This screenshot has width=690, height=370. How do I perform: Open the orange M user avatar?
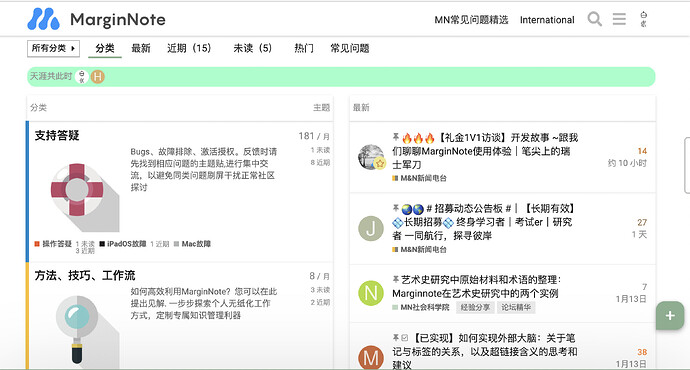371,357
